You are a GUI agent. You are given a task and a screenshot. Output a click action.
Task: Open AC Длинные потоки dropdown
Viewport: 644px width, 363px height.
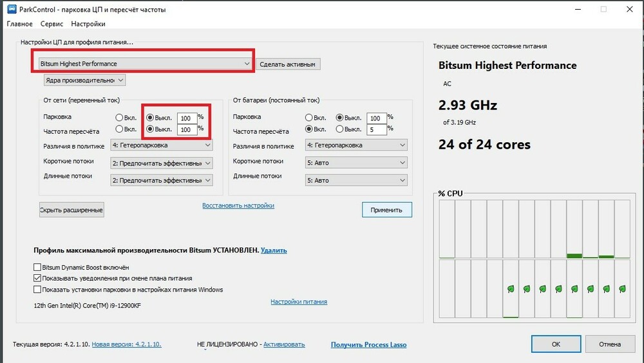[x=162, y=180]
